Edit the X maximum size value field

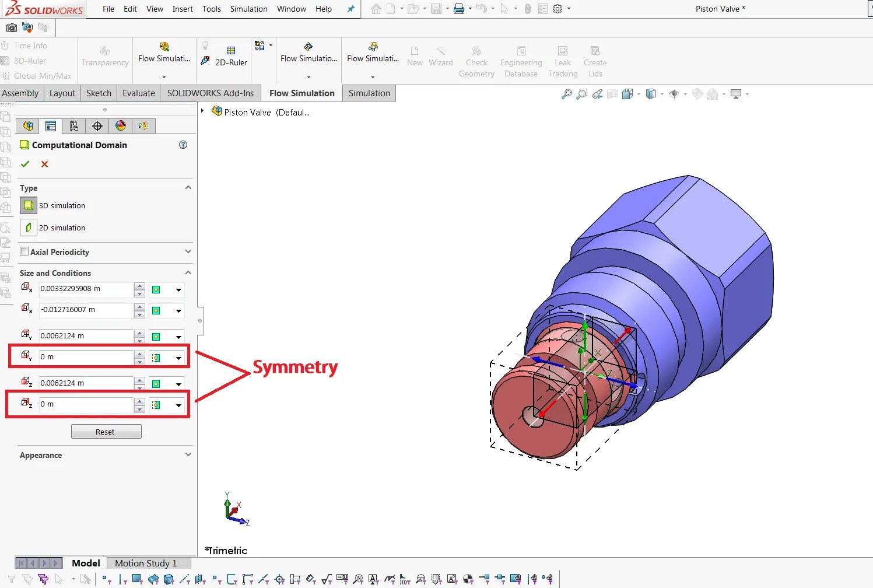click(85, 289)
